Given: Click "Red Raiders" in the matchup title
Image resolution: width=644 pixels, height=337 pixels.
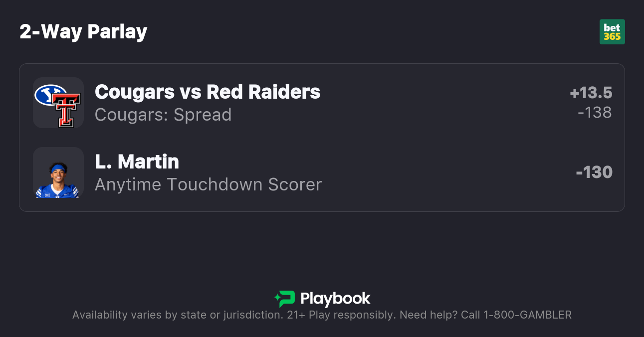Looking at the screenshot, I should (x=263, y=92).
